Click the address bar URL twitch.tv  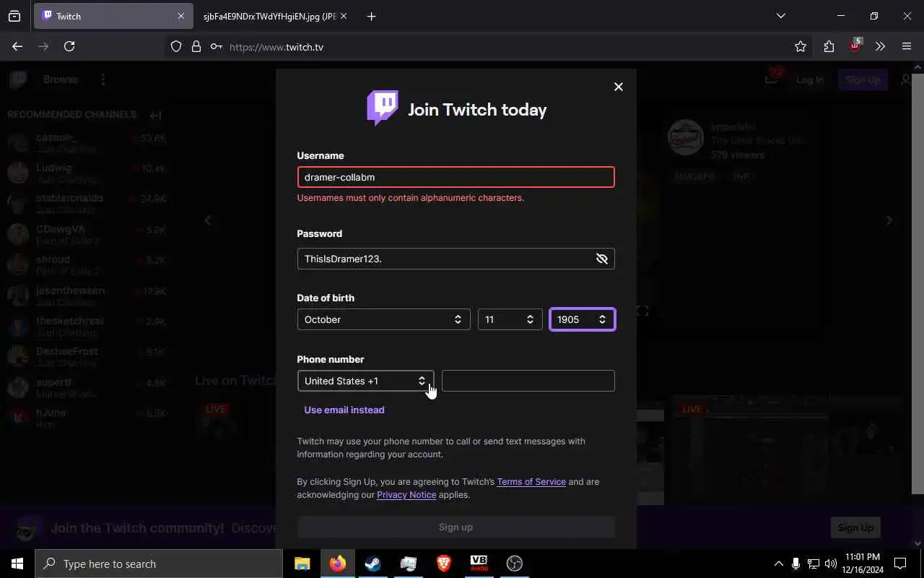(276, 47)
